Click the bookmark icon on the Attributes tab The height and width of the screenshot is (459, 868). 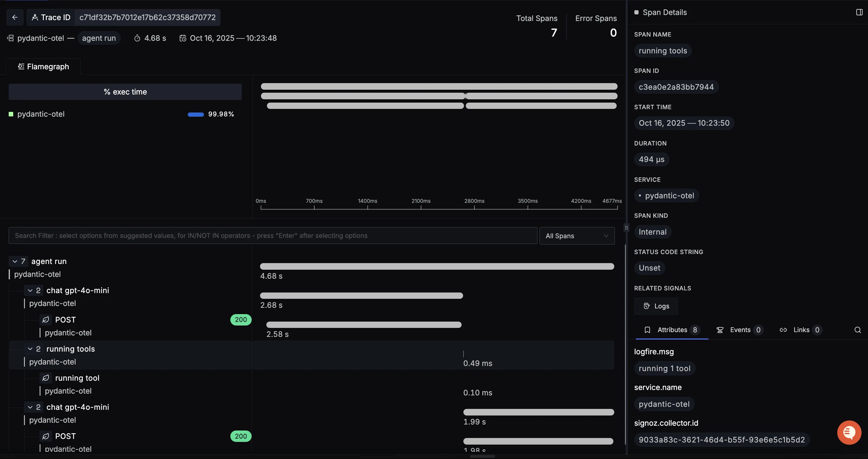648,330
